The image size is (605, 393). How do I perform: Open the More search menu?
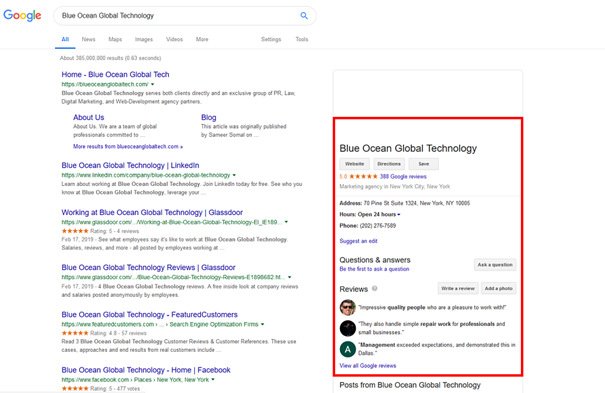pyautogui.click(x=202, y=39)
